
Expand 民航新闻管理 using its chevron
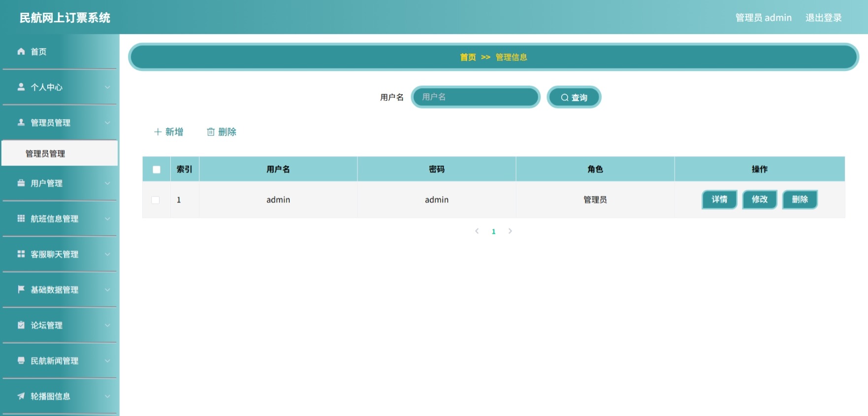[107, 361]
